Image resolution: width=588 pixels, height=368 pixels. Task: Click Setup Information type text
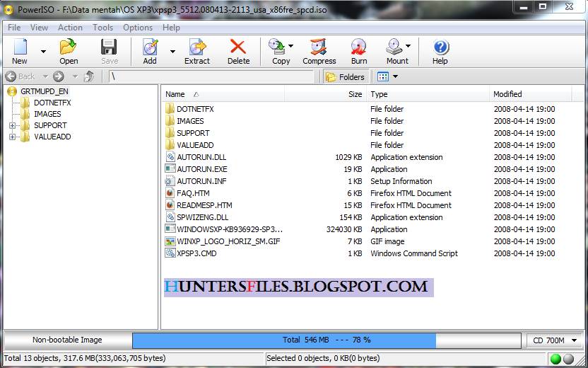click(x=401, y=181)
